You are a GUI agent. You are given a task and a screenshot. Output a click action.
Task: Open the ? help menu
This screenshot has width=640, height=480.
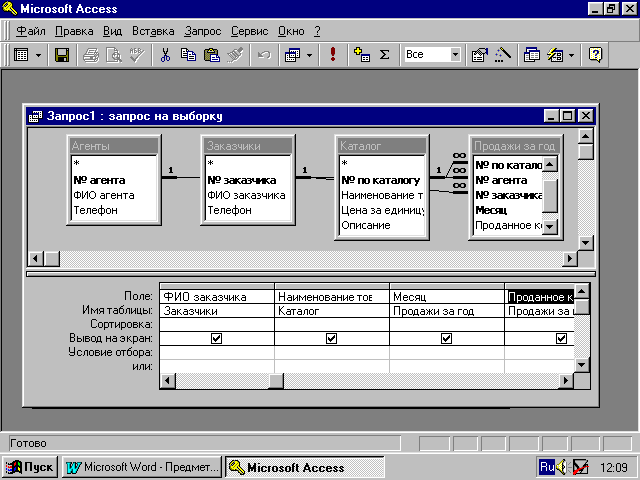pyautogui.click(x=317, y=31)
